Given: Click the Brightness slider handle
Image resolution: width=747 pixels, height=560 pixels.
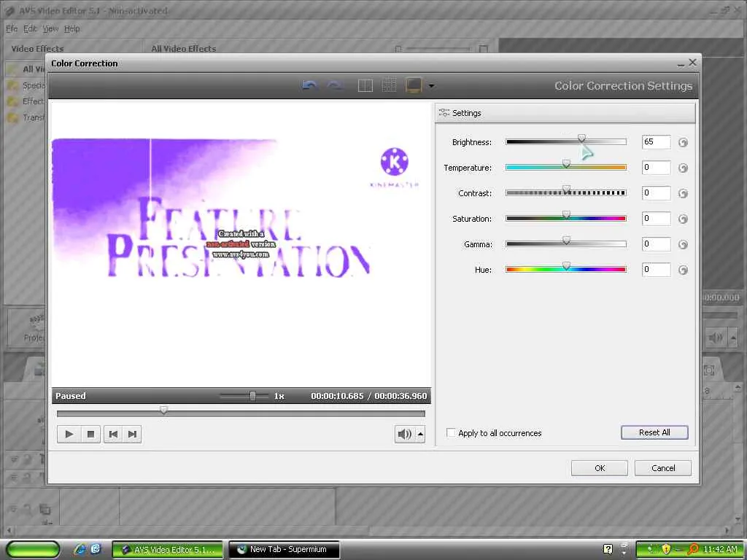Looking at the screenshot, I should (581, 139).
